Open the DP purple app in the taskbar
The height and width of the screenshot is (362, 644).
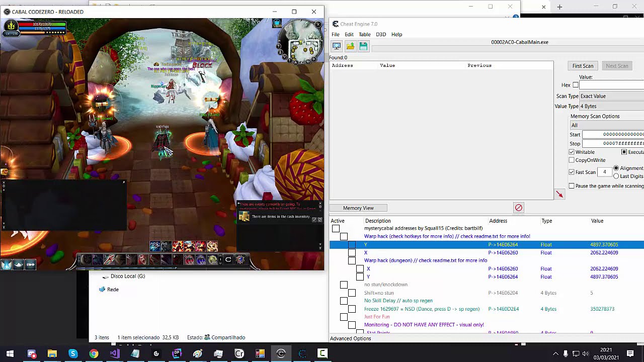coord(177,354)
